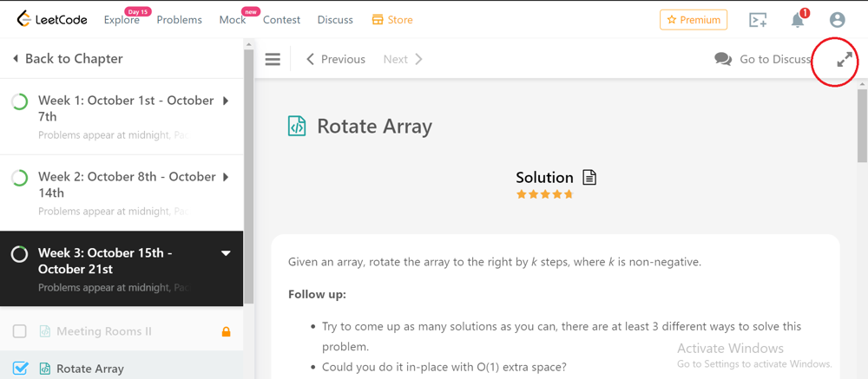Open the Solution document icon
Image resolution: width=868 pixels, height=379 pixels.
pos(589,177)
